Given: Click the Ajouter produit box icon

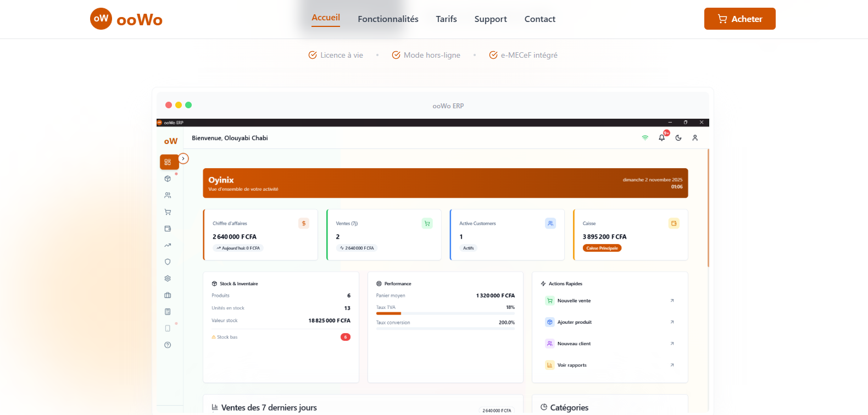Looking at the screenshot, I should point(550,322).
